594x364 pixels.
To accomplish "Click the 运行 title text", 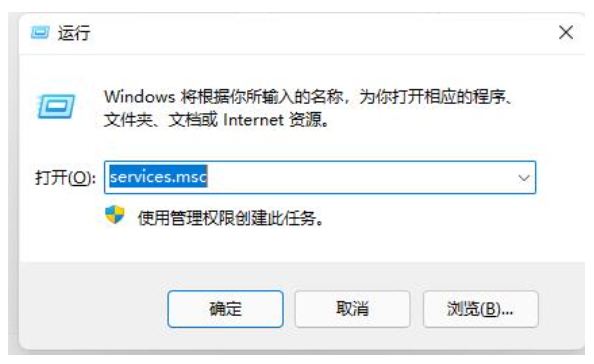I will tap(74, 33).
